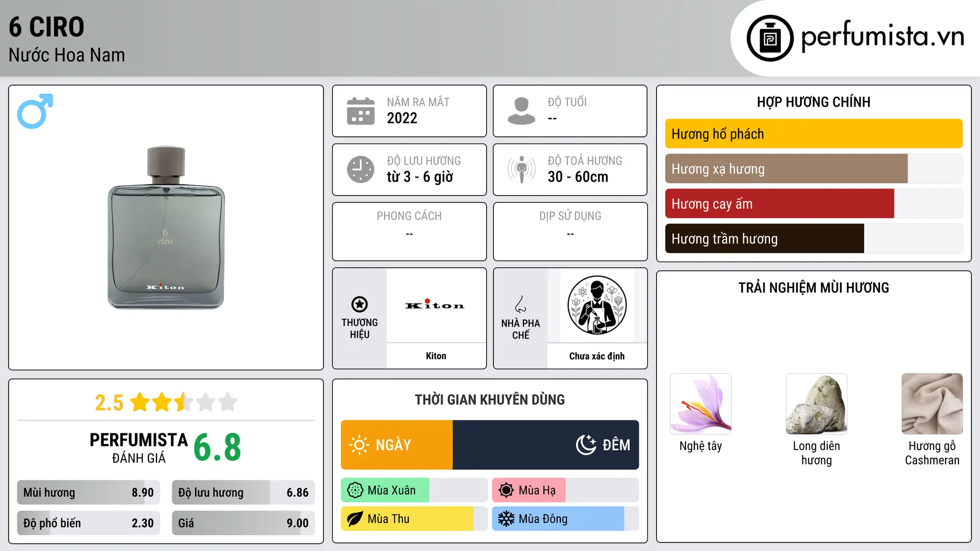Click the blue male gender symbol
Viewport: 980px width, 551px height.
coord(35,111)
